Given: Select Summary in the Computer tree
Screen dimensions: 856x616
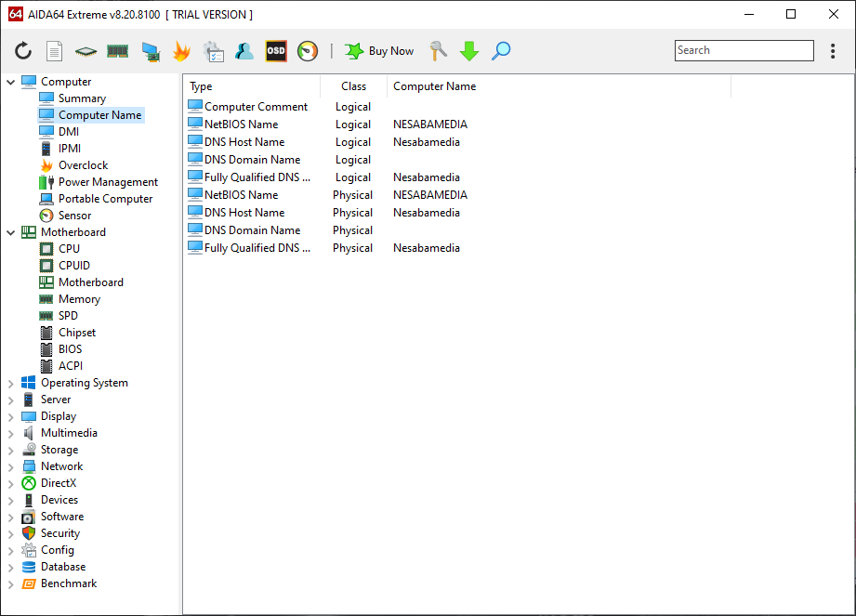Looking at the screenshot, I should pyautogui.click(x=82, y=98).
